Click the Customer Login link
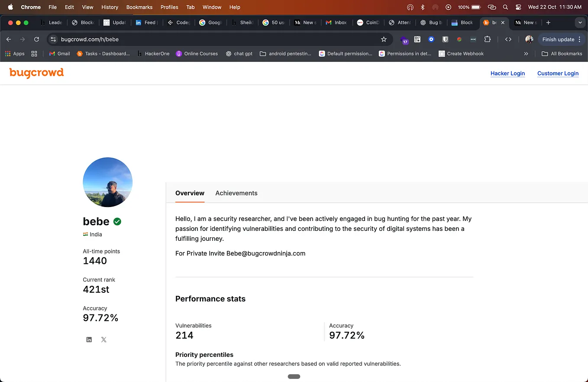 pyautogui.click(x=558, y=73)
